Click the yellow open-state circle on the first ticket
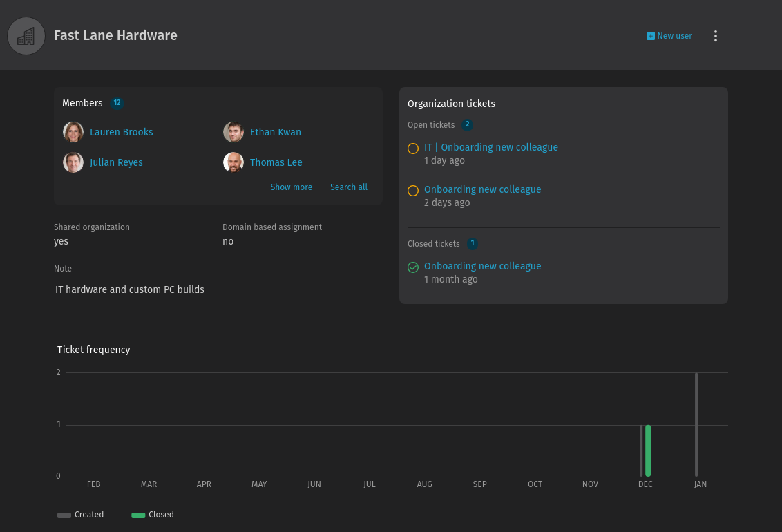 point(413,148)
